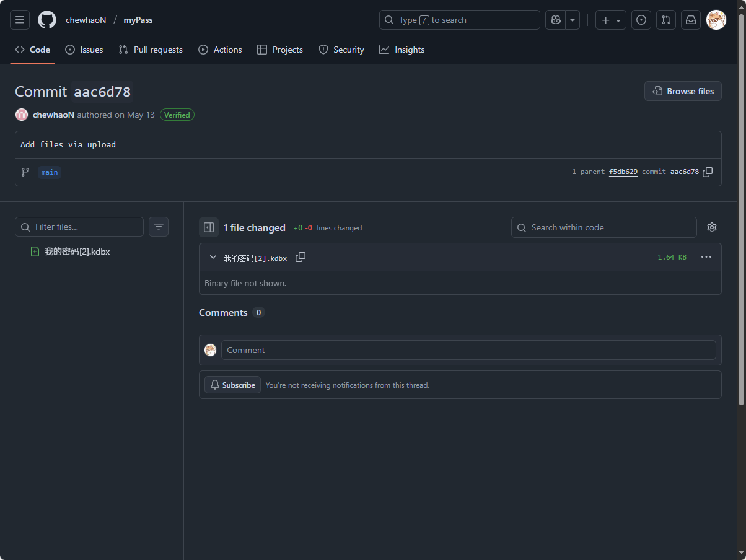Image resolution: width=746 pixels, height=560 pixels.
Task: Toggle the file filter options button
Action: coord(159,227)
